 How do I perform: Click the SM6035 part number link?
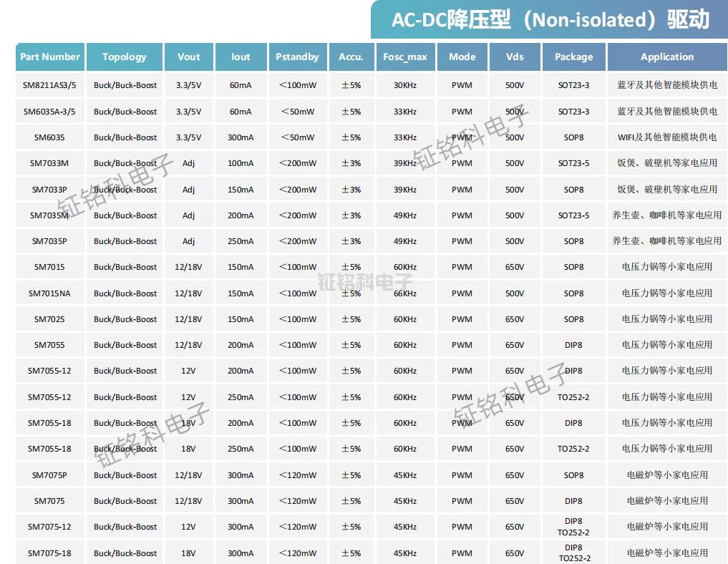[x=49, y=137]
